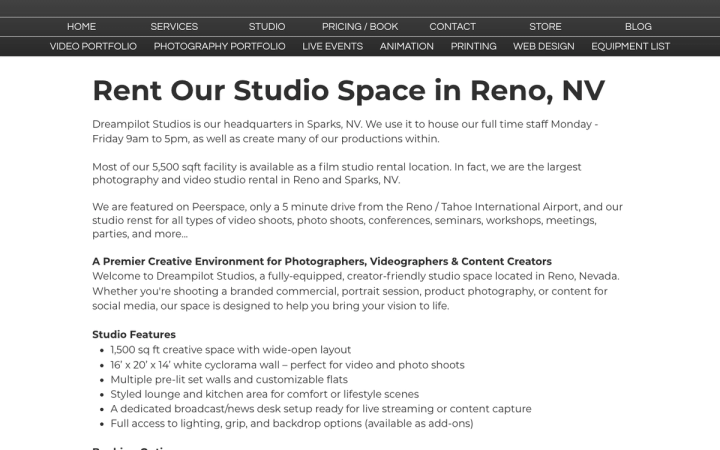
Task: Visit the BLOG page
Action: [638, 27]
